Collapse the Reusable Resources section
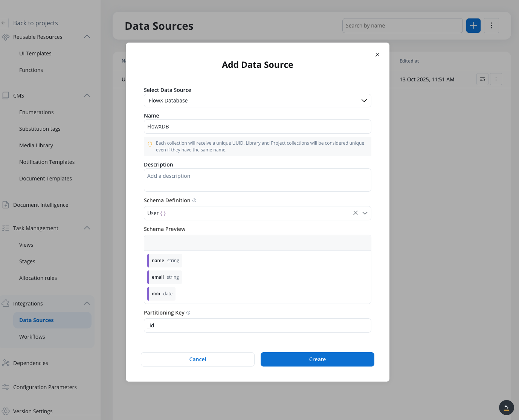 87,37
